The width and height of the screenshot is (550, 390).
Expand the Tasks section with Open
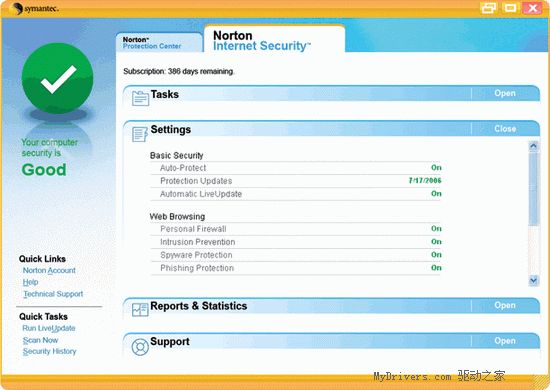[x=505, y=93]
